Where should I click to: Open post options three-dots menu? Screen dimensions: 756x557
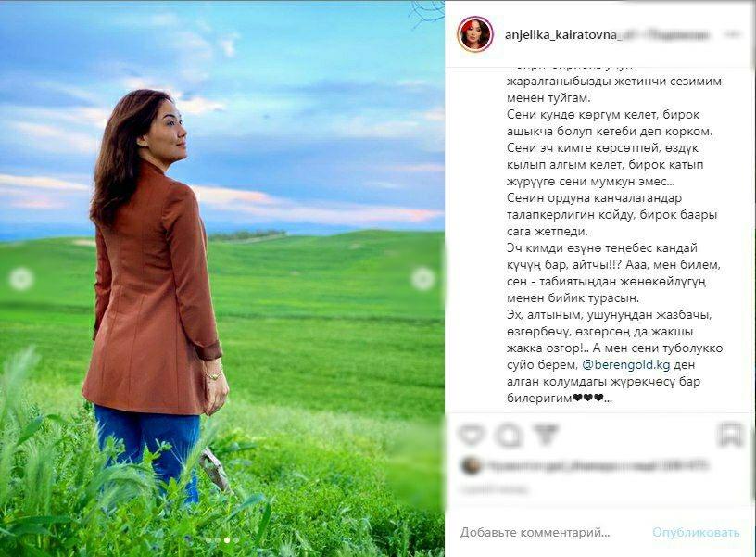pos(732,34)
